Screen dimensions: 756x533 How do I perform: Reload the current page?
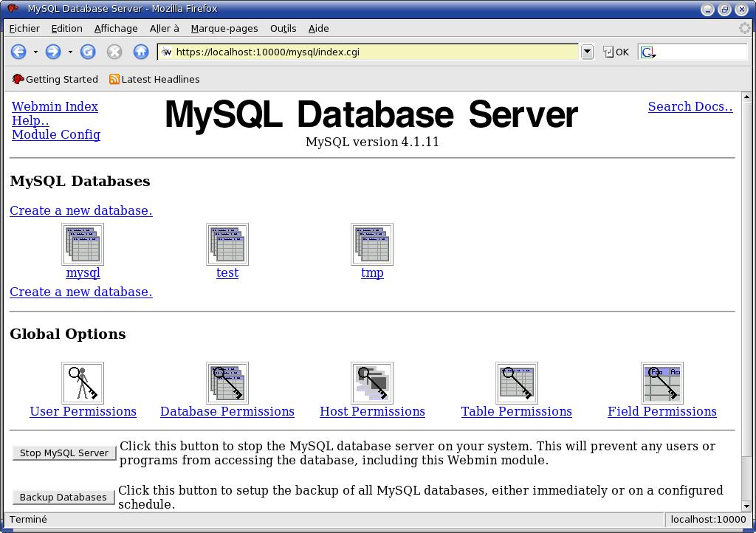(88, 52)
